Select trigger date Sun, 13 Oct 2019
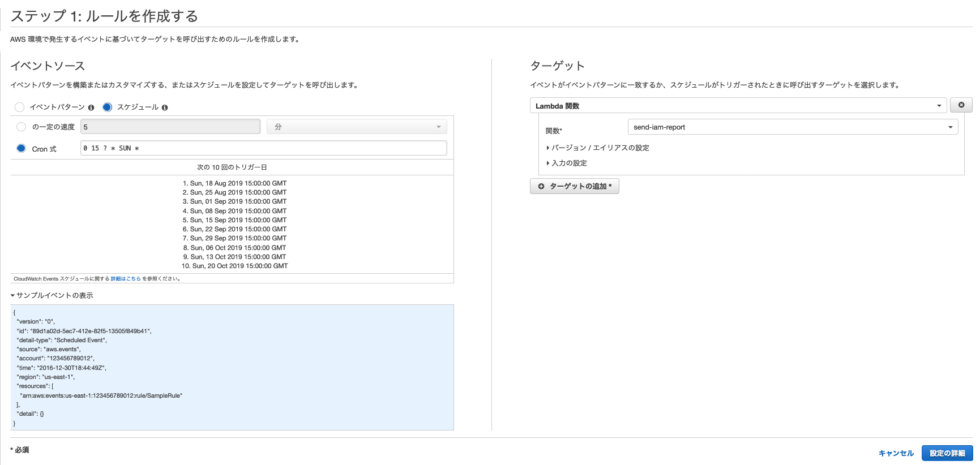 coord(235,257)
